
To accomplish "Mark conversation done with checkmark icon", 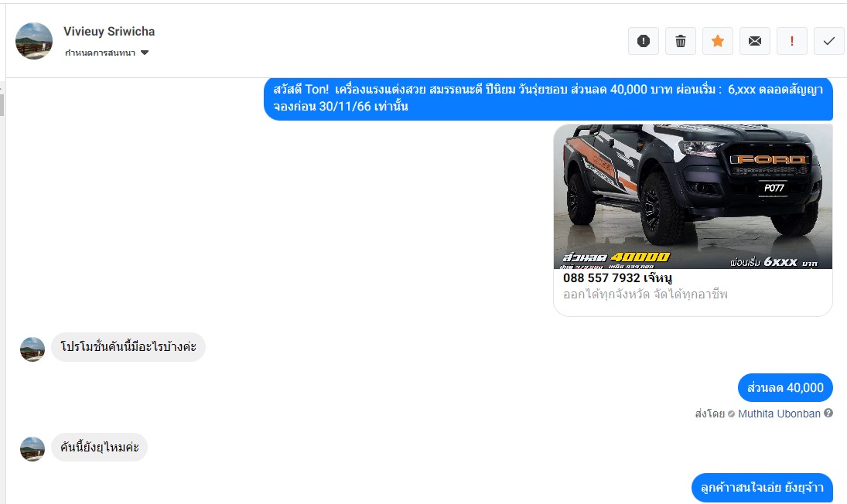I will (x=829, y=41).
